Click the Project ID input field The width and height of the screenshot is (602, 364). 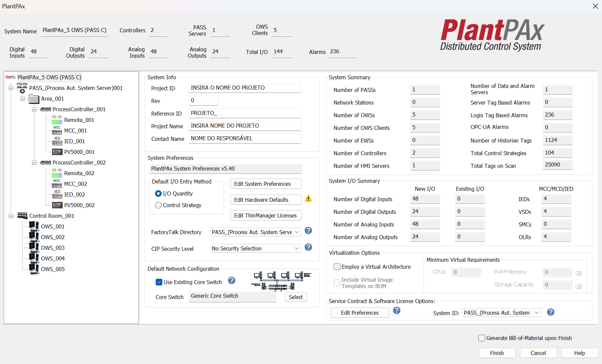pyautogui.click(x=245, y=88)
